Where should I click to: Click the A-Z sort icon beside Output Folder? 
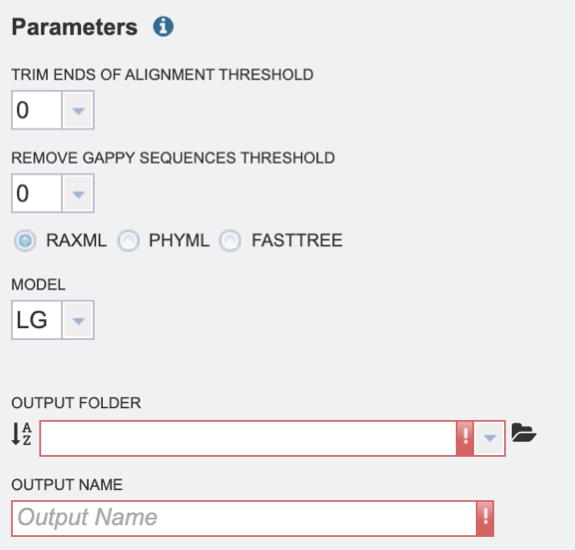tap(22, 434)
